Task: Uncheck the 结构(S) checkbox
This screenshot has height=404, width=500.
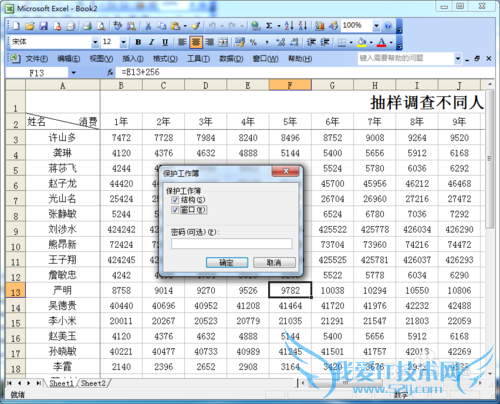Action: (x=175, y=200)
